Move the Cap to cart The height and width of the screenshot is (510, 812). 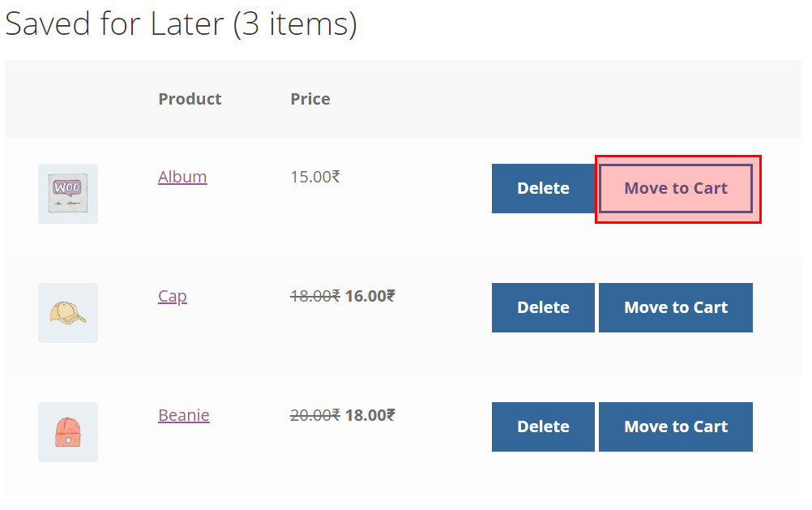click(676, 308)
